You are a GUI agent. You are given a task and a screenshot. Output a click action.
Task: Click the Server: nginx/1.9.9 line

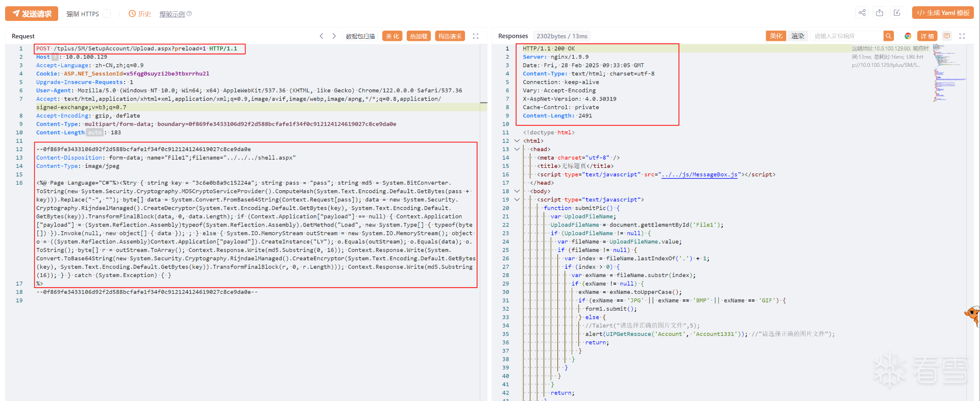556,57
